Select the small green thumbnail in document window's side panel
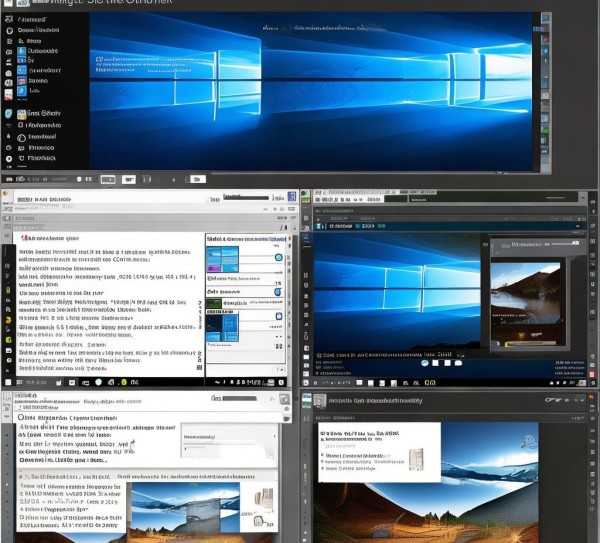The height and width of the screenshot is (543, 600). pyautogui.click(x=214, y=303)
